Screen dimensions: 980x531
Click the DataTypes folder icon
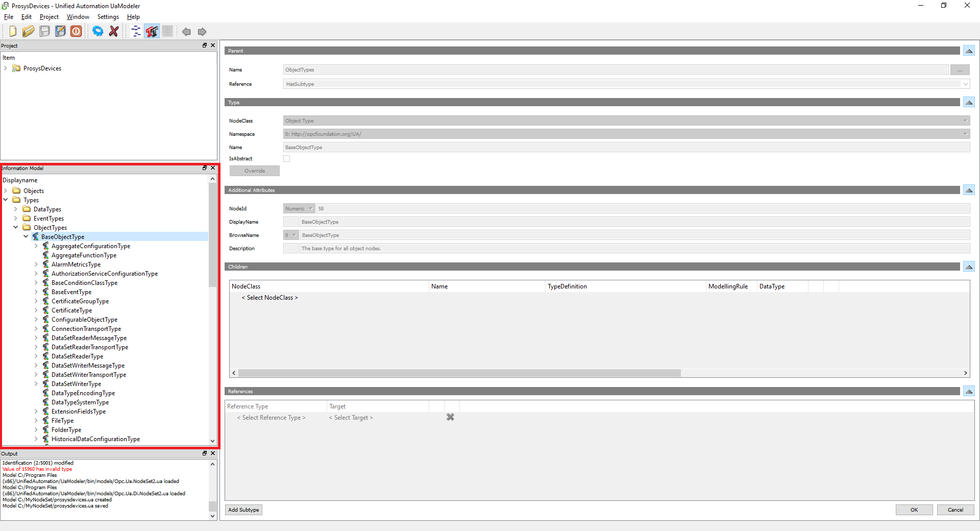click(27, 209)
